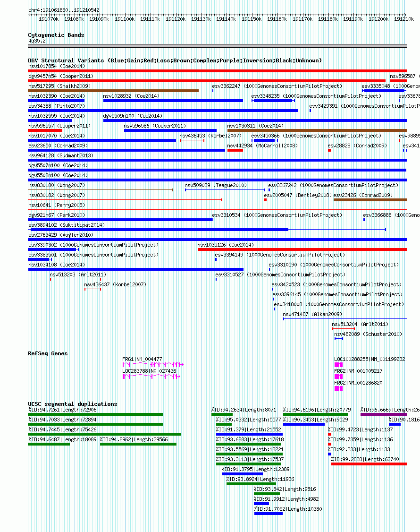420x532 pixels.
Task: Select variant dgv5507n100 (Coe2014) label
Action: click(59, 165)
